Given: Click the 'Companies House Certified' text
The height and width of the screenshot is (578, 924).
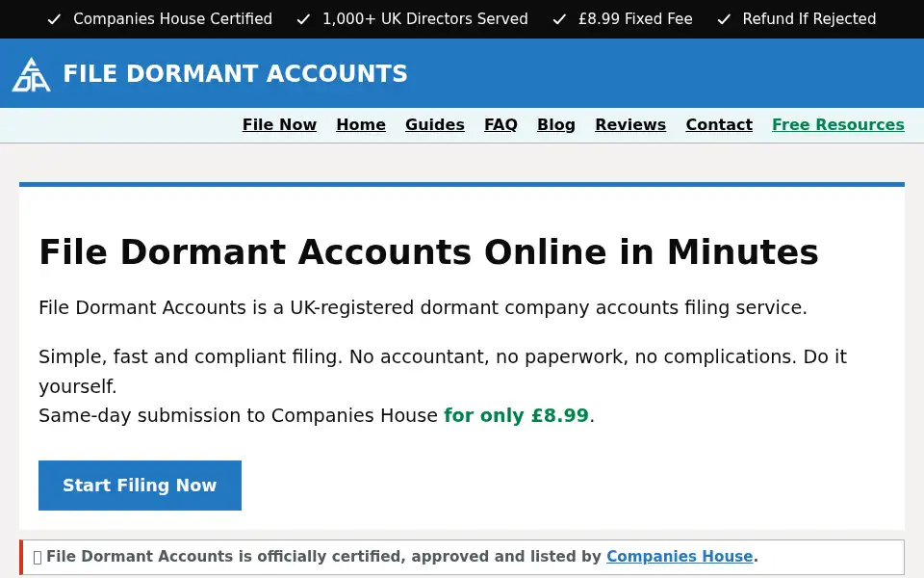Looking at the screenshot, I should tap(172, 19).
